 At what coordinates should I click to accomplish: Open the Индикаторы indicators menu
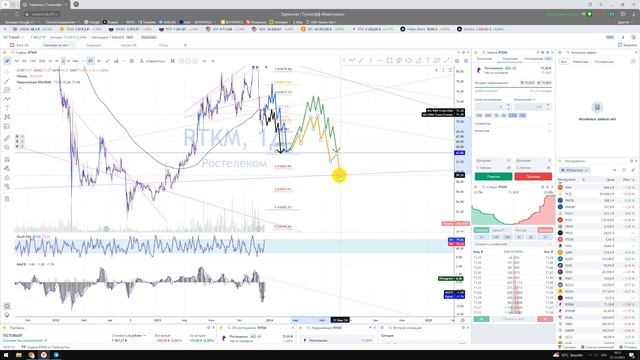click(152, 61)
